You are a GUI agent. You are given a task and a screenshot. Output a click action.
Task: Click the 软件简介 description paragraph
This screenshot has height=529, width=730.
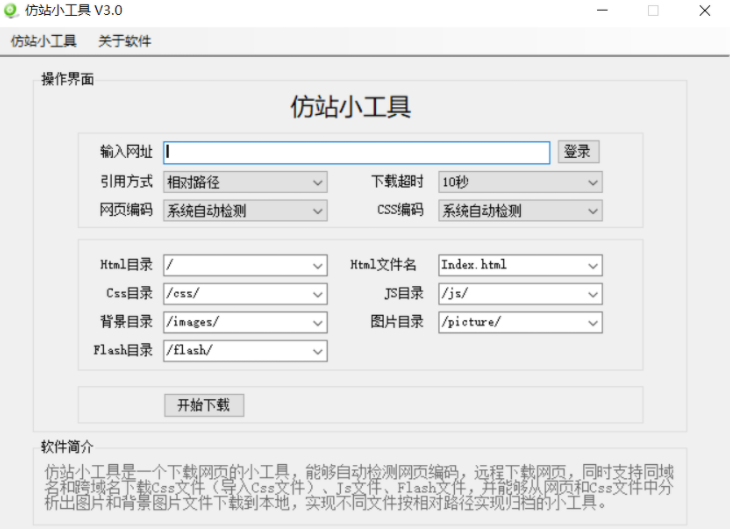tap(359, 487)
